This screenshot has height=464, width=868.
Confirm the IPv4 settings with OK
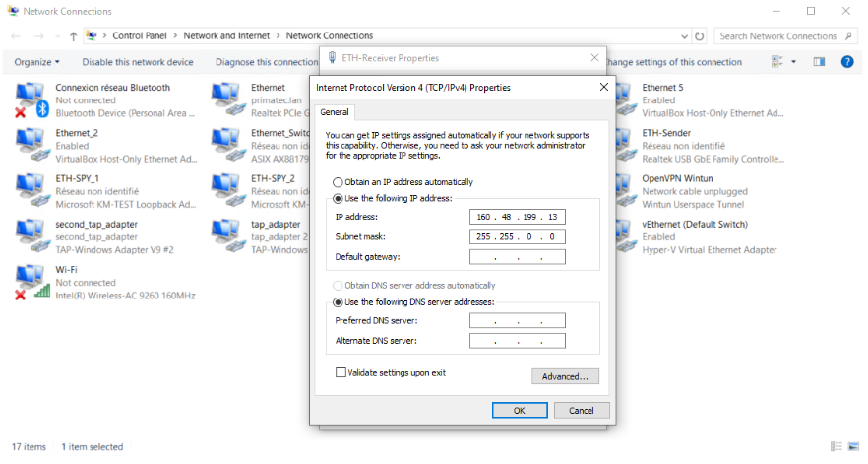[519, 410]
